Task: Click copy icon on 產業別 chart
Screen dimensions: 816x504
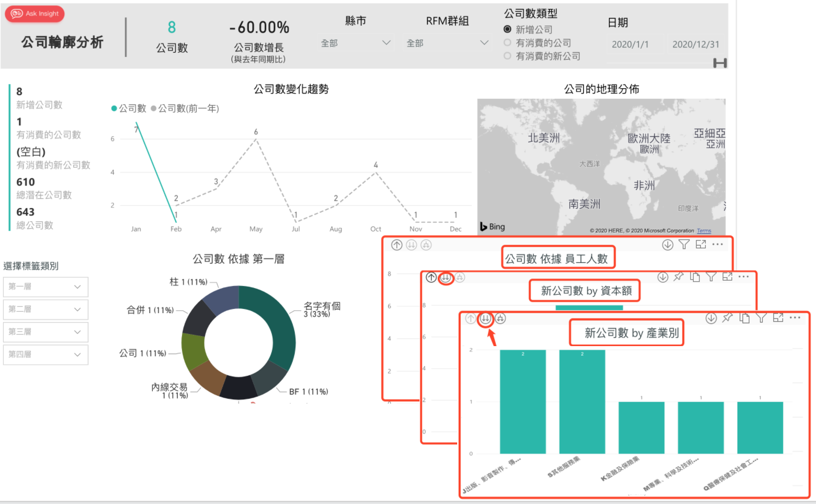Action: [744, 318]
